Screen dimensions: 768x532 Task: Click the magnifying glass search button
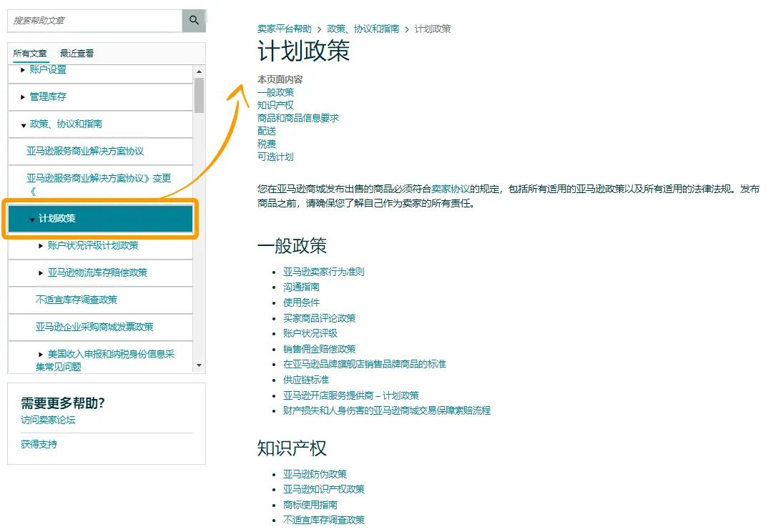coord(194,21)
